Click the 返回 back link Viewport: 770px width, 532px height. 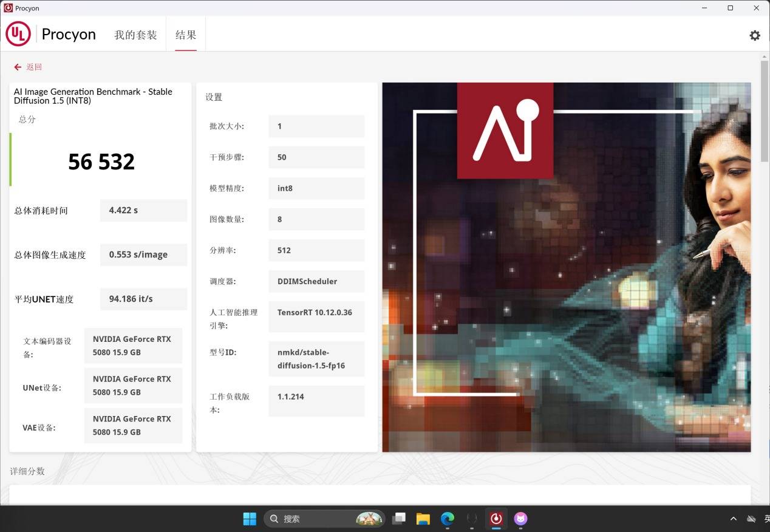point(34,67)
